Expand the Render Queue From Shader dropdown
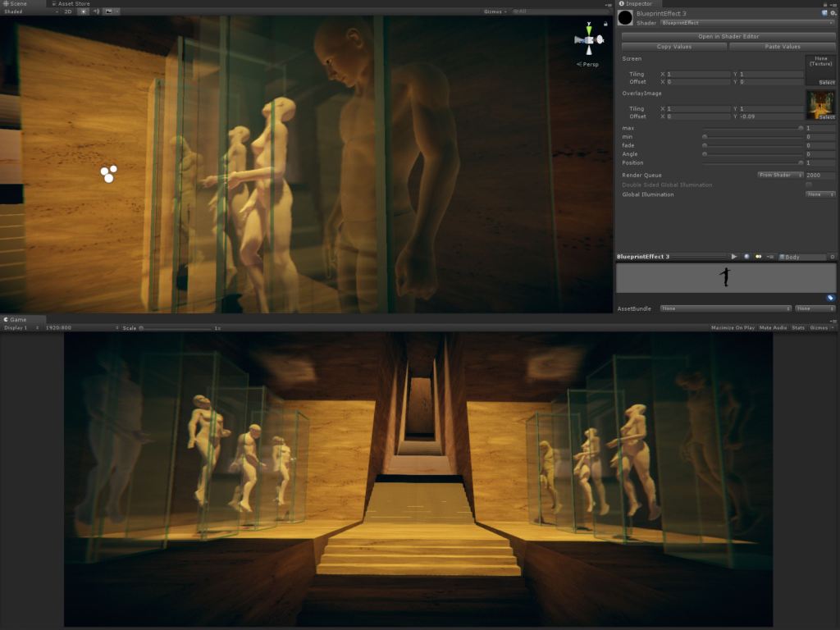 779,175
